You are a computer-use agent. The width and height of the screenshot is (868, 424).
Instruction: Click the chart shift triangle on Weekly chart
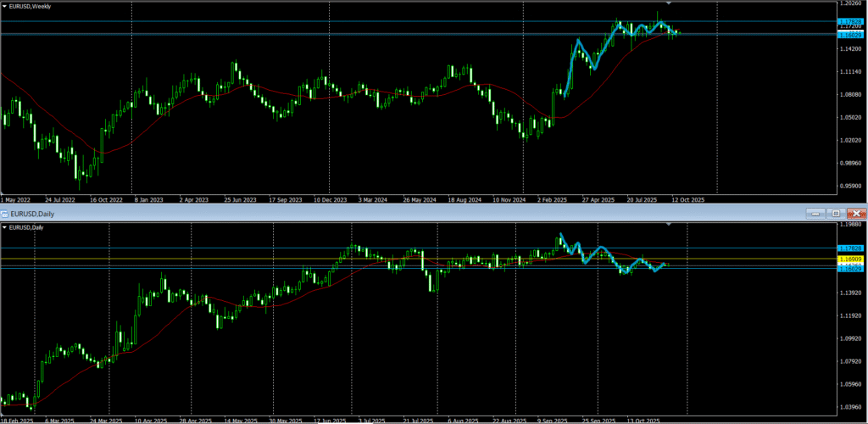(x=669, y=4)
